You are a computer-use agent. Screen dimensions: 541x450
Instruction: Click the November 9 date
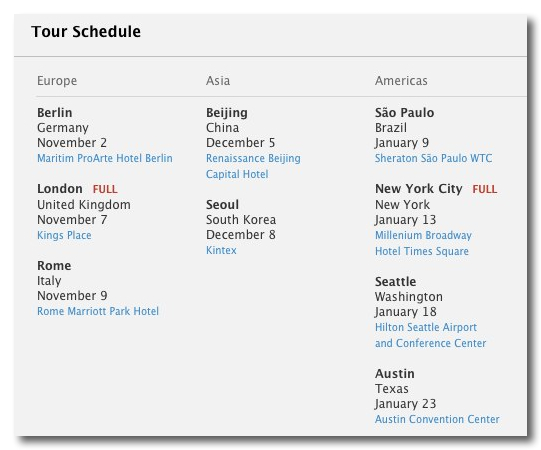72,296
